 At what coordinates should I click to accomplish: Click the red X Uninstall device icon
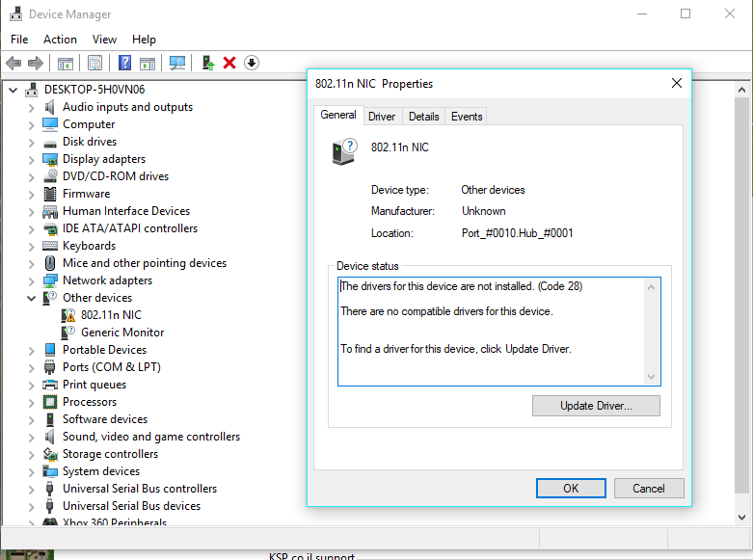pos(229,63)
